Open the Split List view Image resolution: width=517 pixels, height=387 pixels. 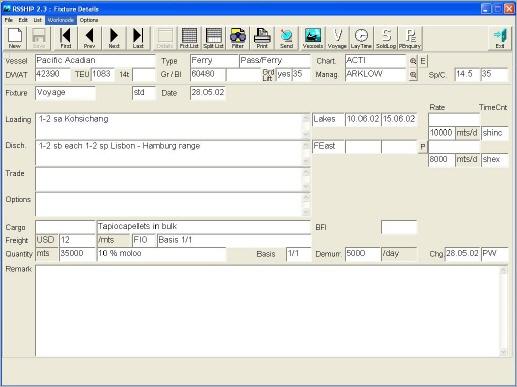click(213, 38)
